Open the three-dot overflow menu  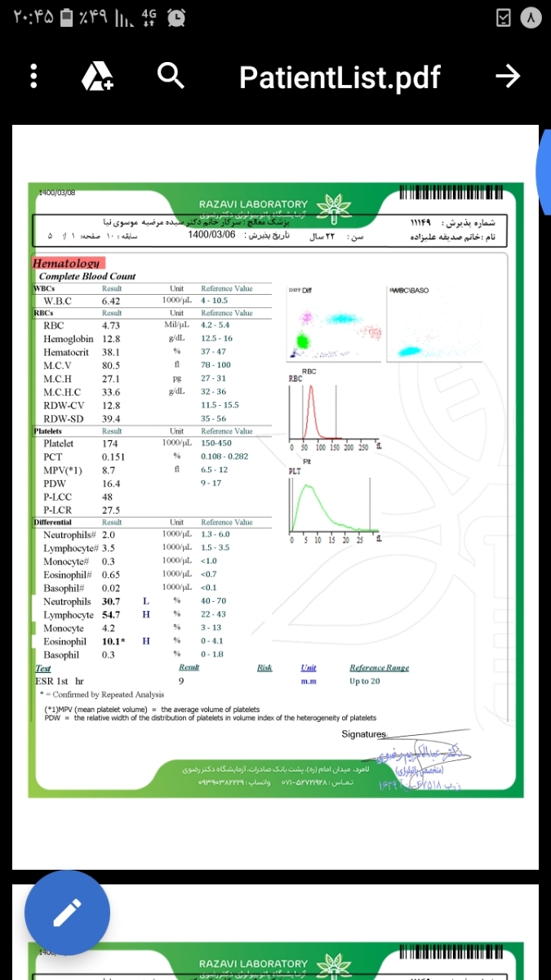pyautogui.click(x=33, y=77)
